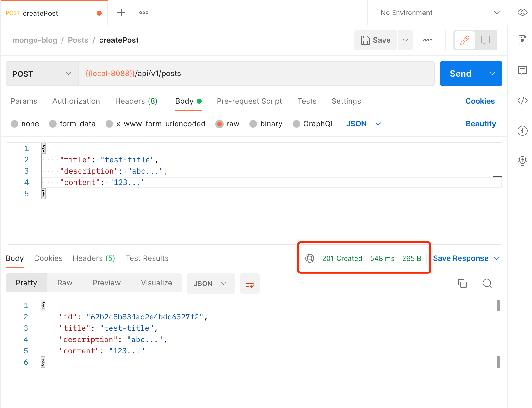The image size is (532, 408).
Task: Select the form-data body radio option
Action: click(72, 124)
